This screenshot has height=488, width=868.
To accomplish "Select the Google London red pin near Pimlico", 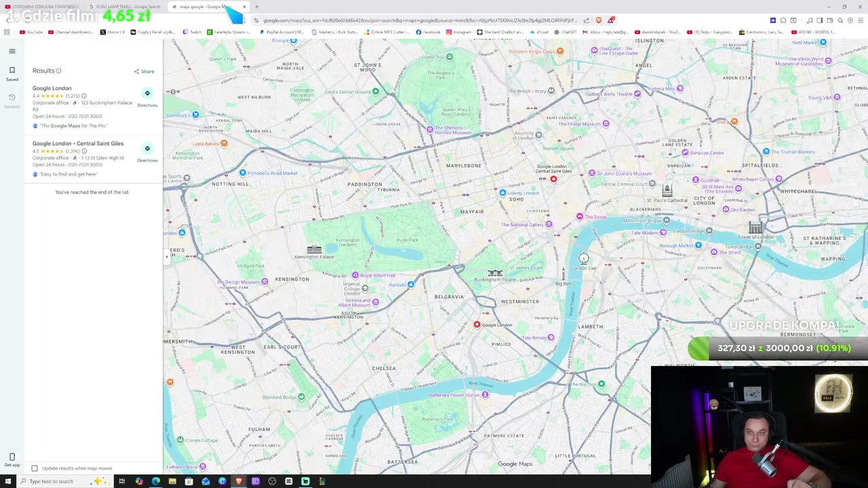I will coord(477,325).
